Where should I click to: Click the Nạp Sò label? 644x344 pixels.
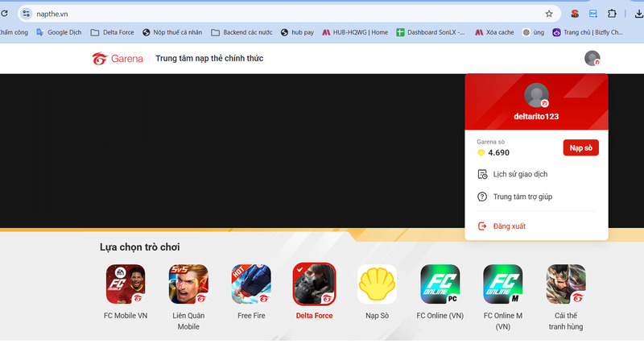pyautogui.click(x=377, y=316)
